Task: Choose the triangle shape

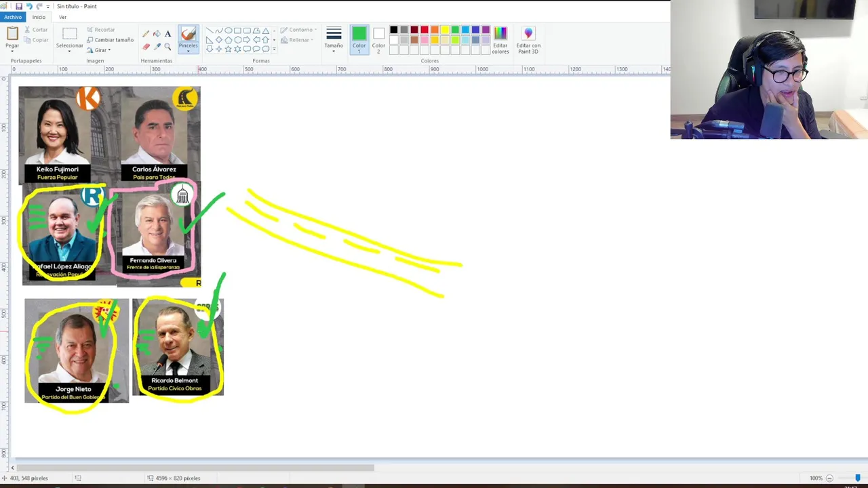Action: pos(265,30)
